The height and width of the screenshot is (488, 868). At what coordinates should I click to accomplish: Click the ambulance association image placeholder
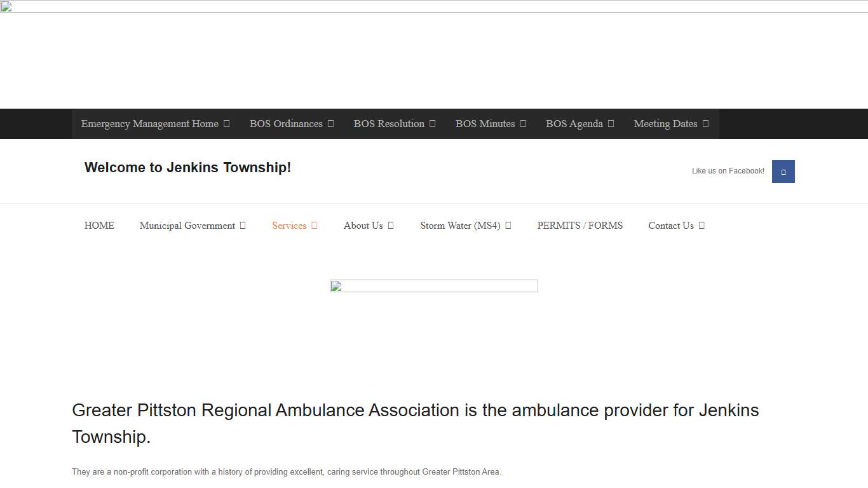[x=433, y=286]
